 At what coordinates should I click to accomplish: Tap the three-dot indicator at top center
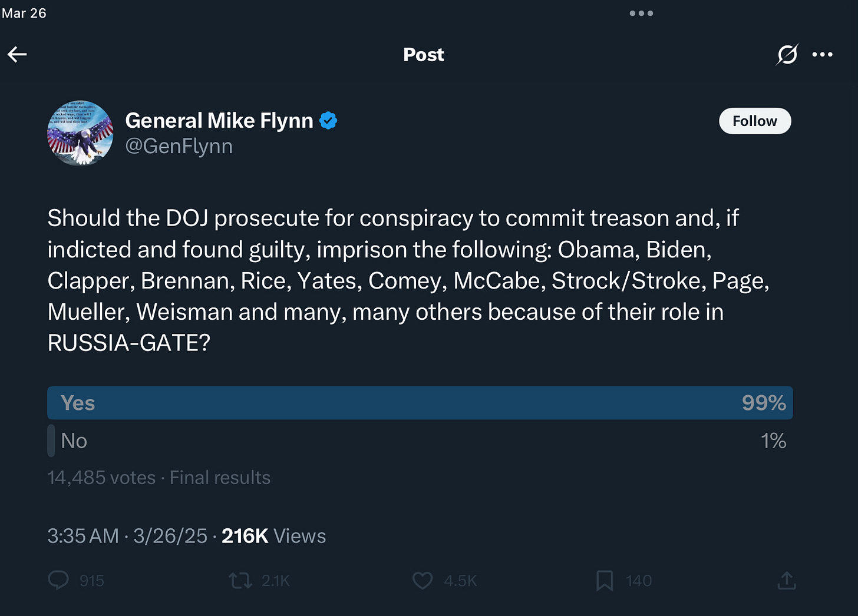641,14
